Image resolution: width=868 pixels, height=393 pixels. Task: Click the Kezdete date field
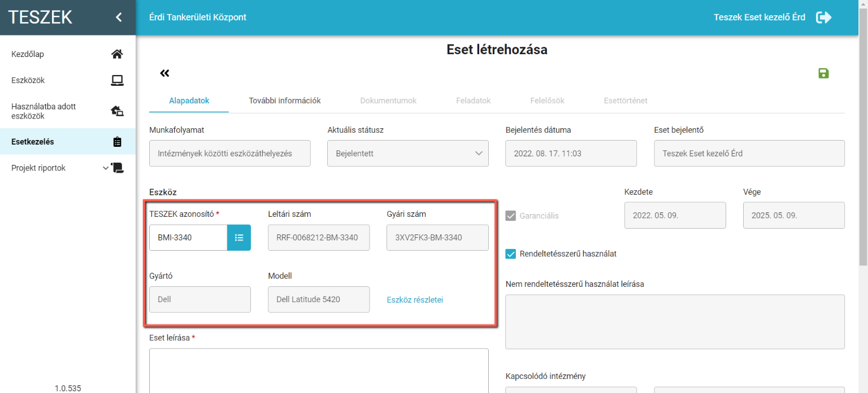pos(675,215)
